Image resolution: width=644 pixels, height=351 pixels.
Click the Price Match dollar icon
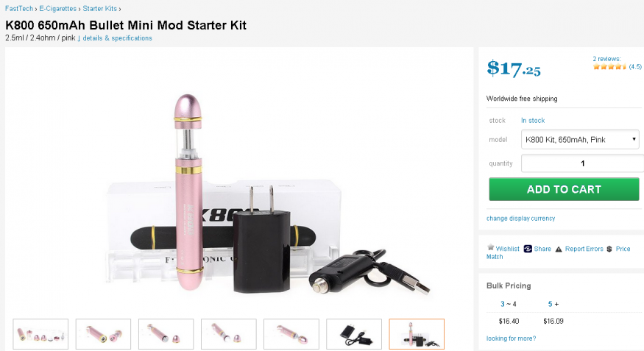(x=609, y=249)
